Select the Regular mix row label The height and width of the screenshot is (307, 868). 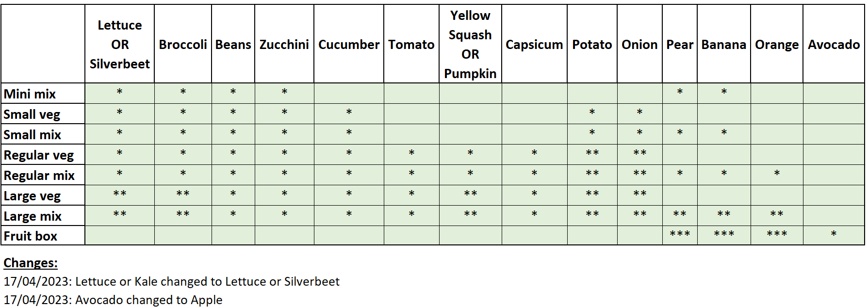39,176
